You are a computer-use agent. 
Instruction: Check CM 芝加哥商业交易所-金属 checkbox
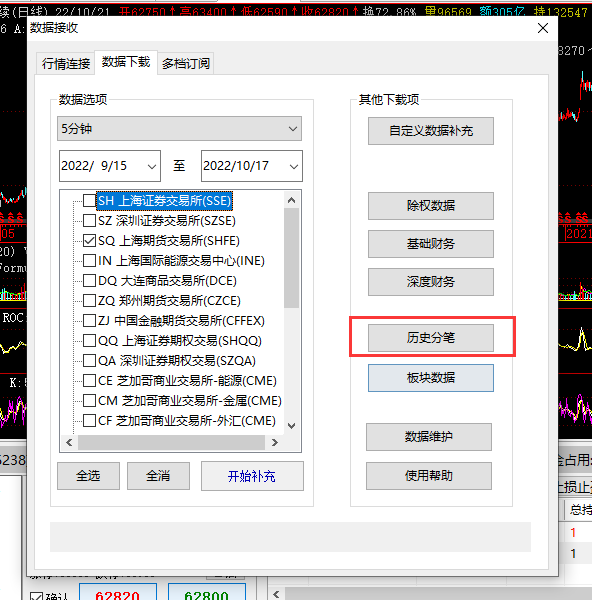coord(89,400)
